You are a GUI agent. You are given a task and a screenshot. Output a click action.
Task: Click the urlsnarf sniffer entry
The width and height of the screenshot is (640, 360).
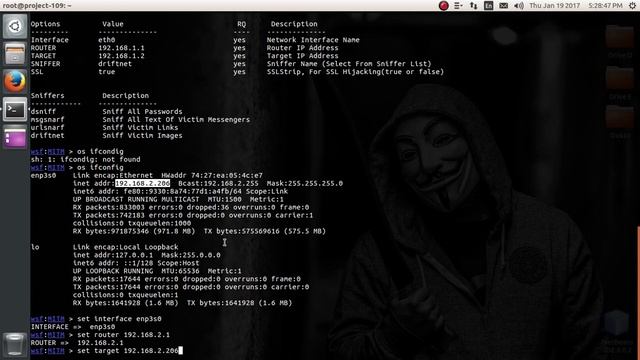(x=47, y=127)
